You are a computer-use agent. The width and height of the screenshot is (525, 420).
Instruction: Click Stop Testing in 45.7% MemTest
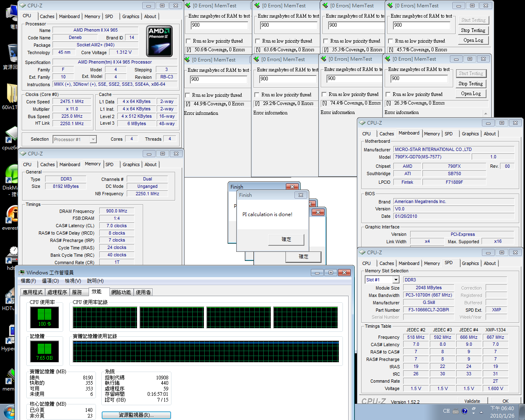(473, 30)
